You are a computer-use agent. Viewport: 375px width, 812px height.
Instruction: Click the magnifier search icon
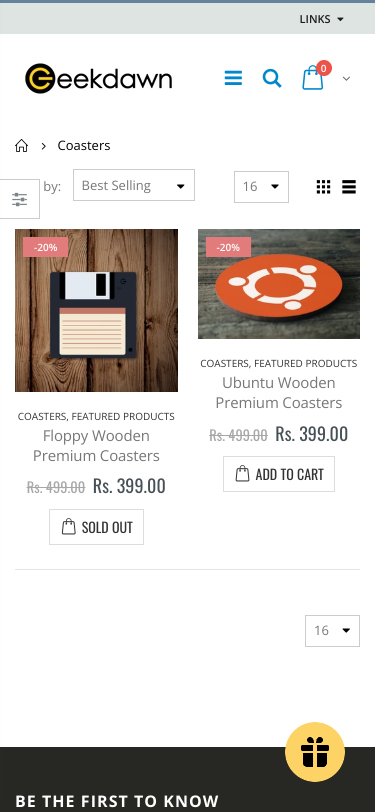point(272,78)
